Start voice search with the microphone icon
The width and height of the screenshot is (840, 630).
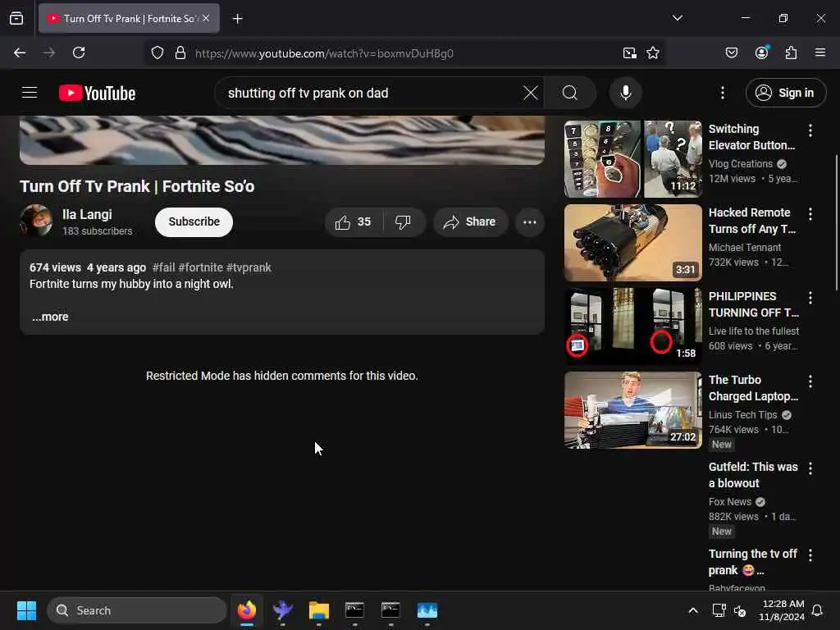coord(625,93)
